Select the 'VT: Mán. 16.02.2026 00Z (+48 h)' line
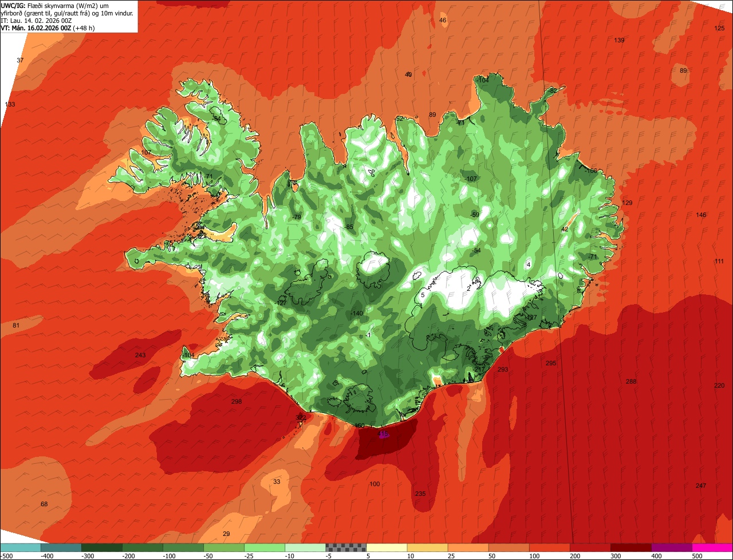This screenshot has width=733, height=560. pyautogui.click(x=48, y=28)
